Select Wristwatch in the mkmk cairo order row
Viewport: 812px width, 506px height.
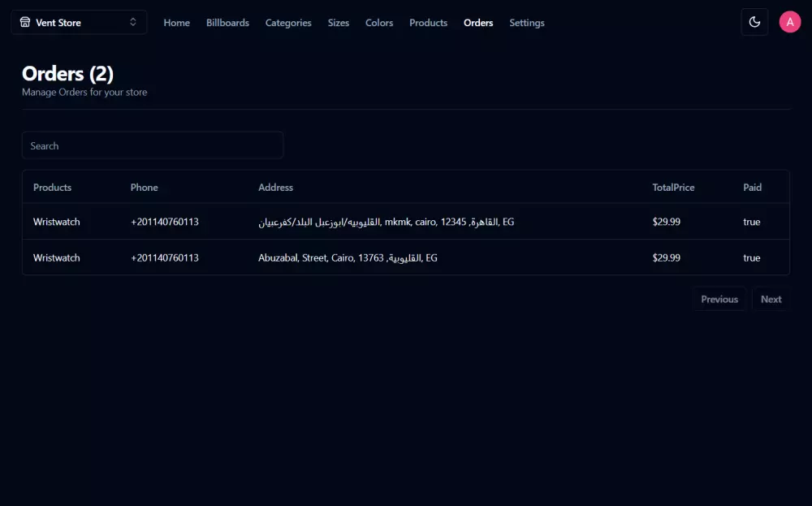(x=57, y=222)
